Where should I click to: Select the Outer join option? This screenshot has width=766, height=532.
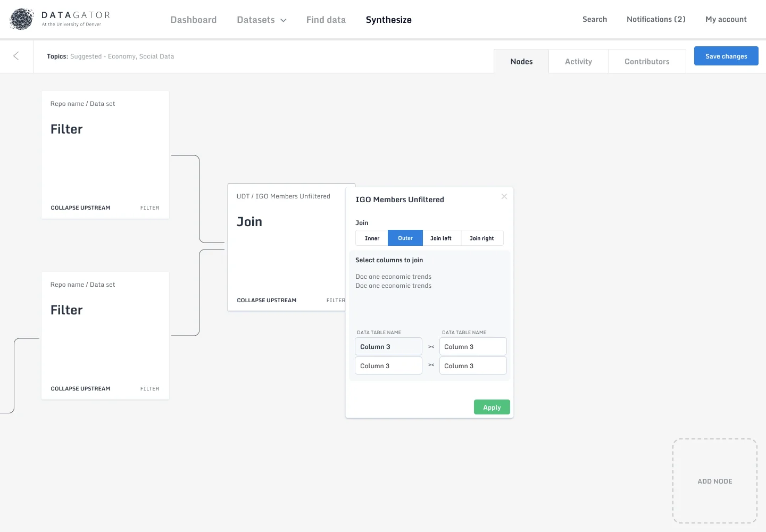(405, 238)
